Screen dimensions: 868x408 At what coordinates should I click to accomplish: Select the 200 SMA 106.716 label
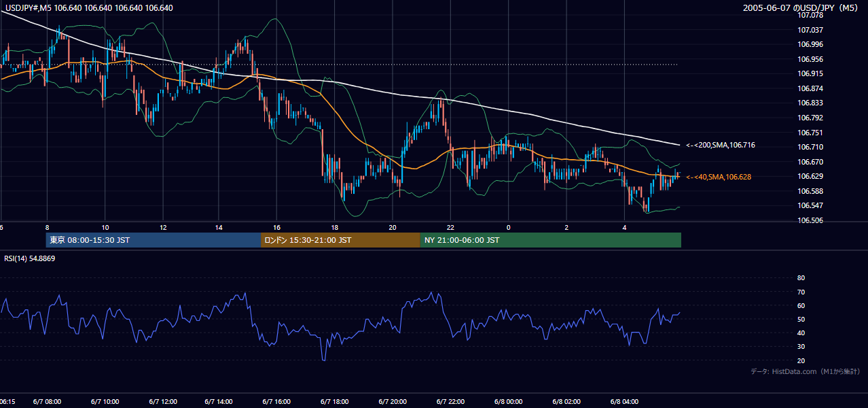[x=721, y=145]
